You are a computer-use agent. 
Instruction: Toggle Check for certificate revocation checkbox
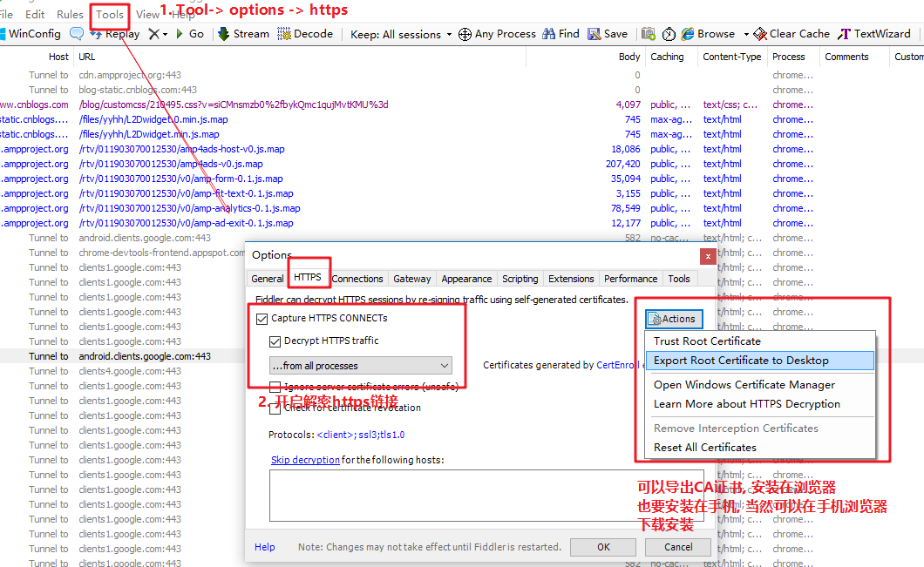275,408
